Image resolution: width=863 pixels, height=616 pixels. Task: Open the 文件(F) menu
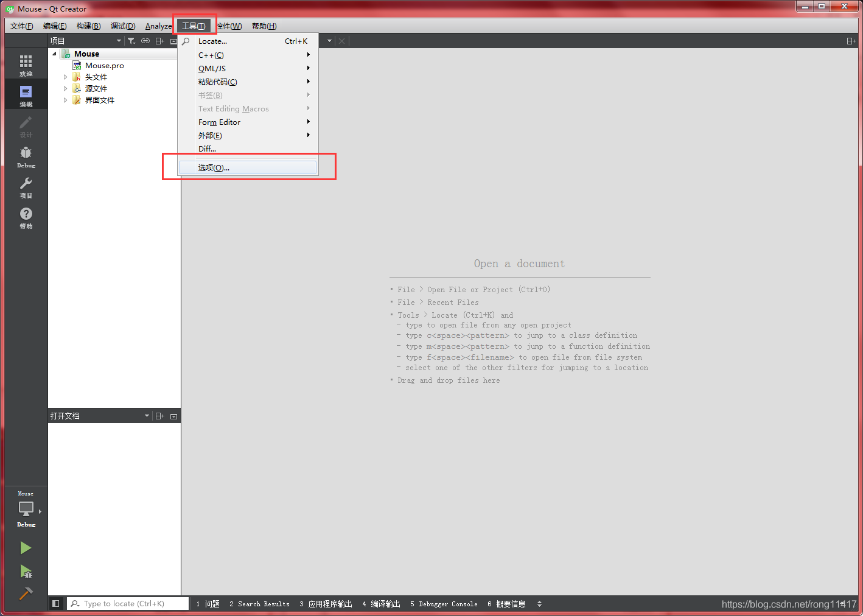pos(21,26)
